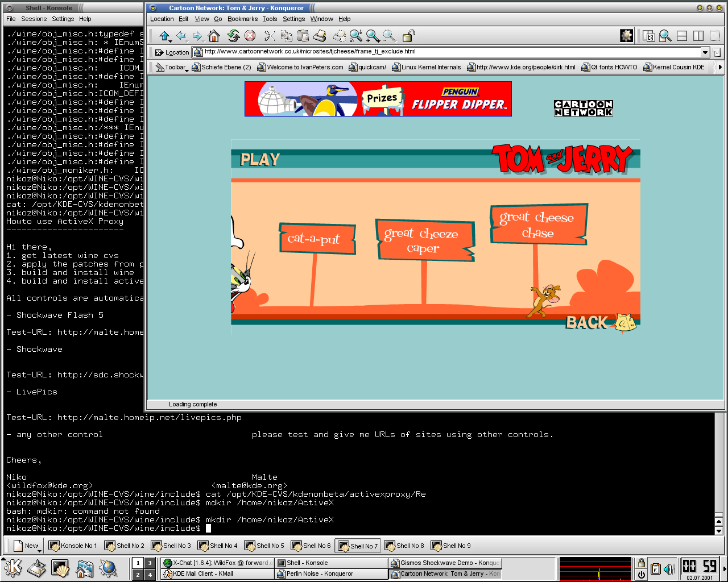Expand the Toolbar bookmarks folder

[171, 67]
